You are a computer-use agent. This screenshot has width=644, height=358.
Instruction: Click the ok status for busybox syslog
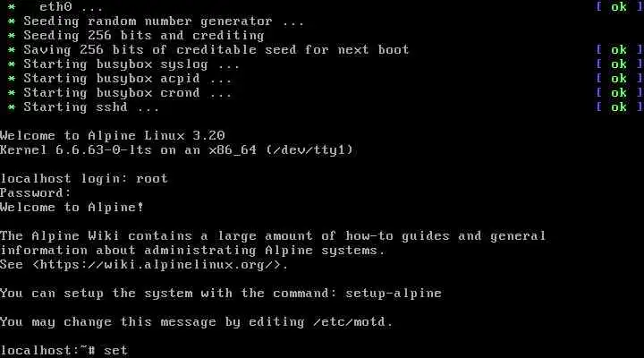pos(619,64)
